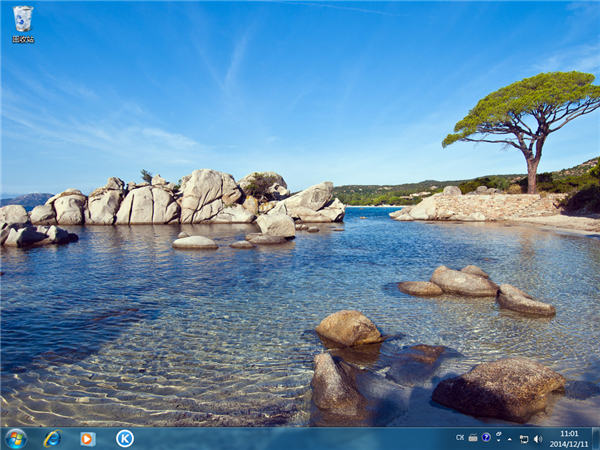Select the Recycle Bin desktop icon
The height and width of the screenshot is (450, 600).
(x=22, y=18)
